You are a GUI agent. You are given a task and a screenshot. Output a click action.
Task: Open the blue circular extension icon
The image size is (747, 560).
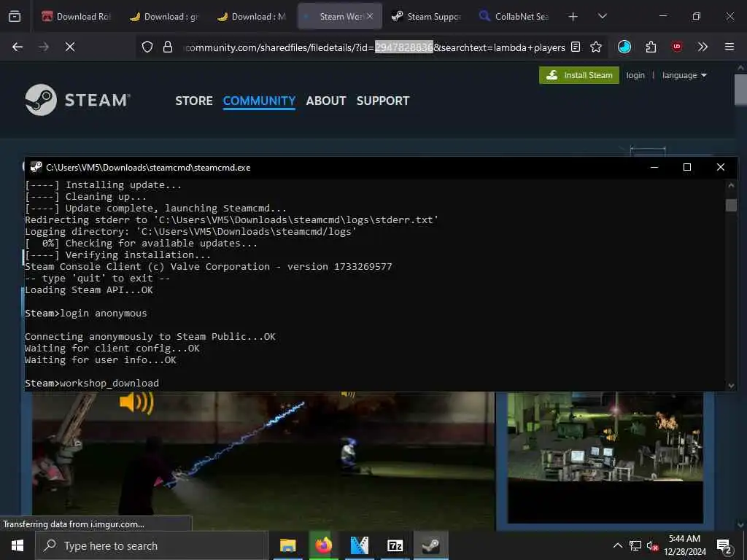[624, 47]
